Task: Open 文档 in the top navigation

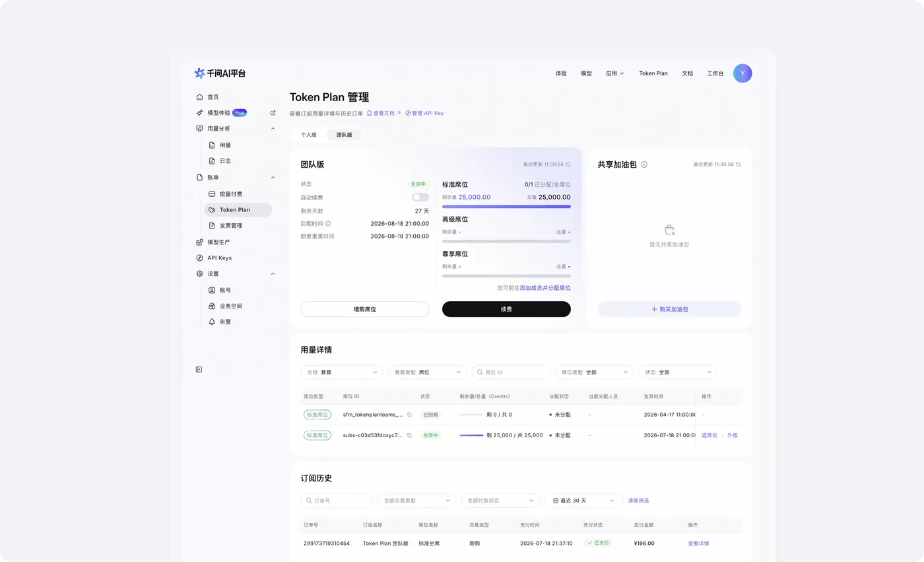Action: (x=688, y=73)
